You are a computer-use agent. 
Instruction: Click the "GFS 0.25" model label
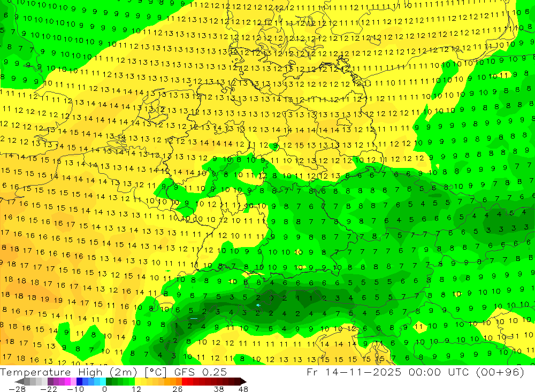pyautogui.click(x=200, y=372)
